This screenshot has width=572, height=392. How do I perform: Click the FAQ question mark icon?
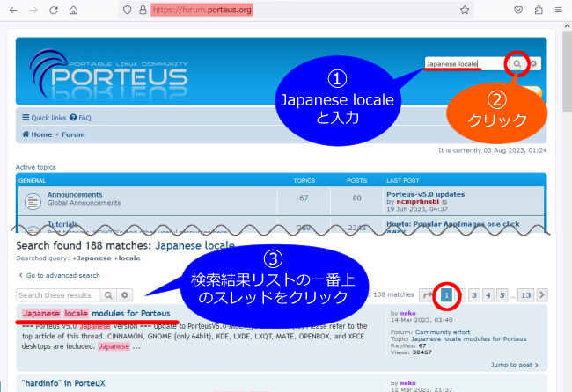pyautogui.click(x=73, y=117)
